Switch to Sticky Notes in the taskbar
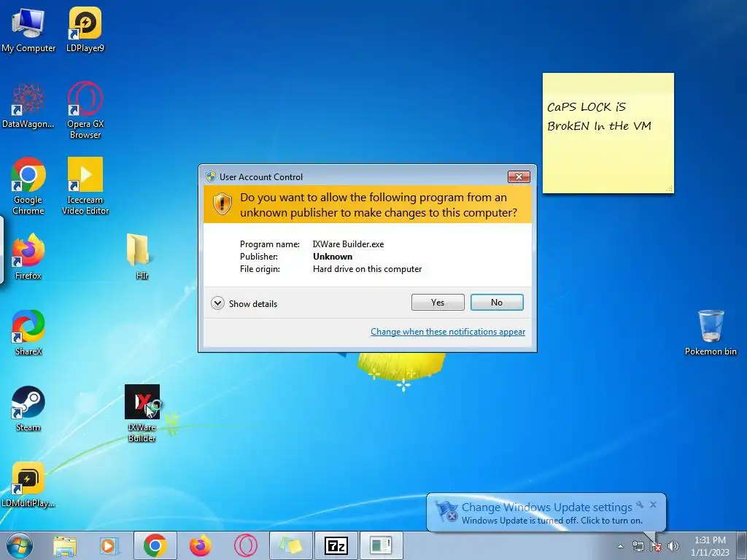747x560 pixels. (x=291, y=545)
